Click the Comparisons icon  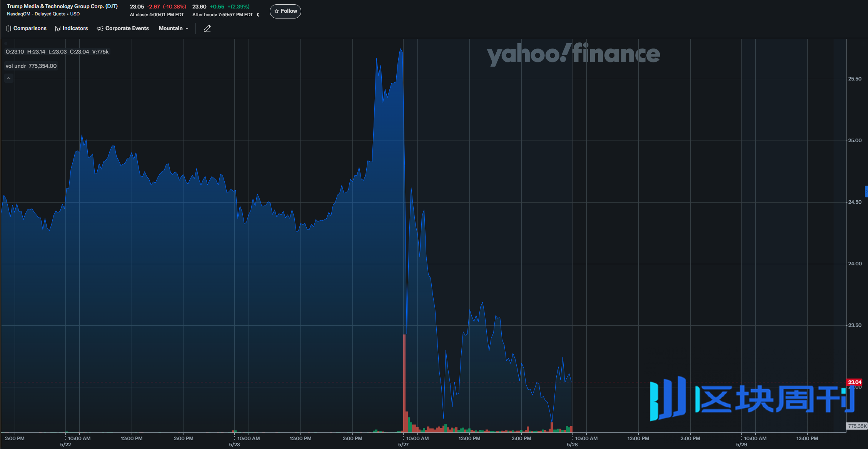pyautogui.click(x=9, y=28)
